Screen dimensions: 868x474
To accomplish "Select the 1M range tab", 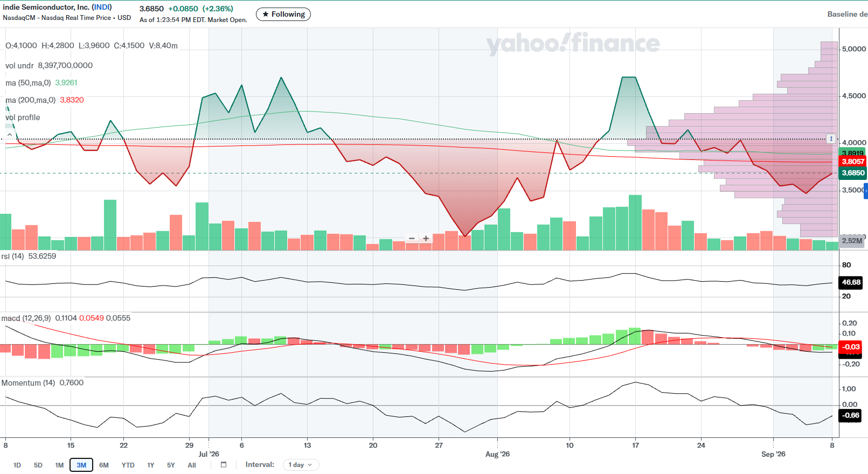I will 59,465.
